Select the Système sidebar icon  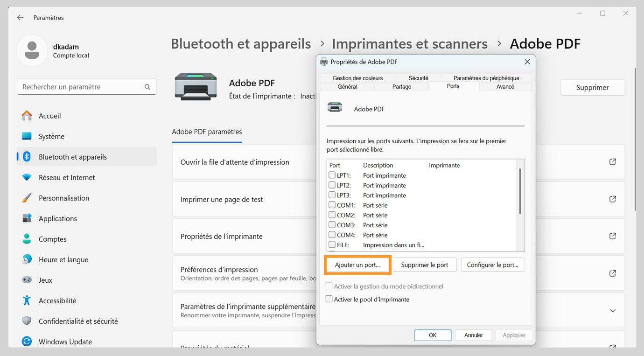(x=27, y=136)
